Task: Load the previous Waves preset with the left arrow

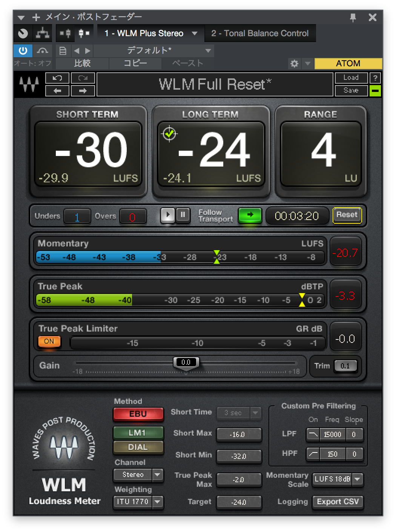Action: tap(57, 91)
